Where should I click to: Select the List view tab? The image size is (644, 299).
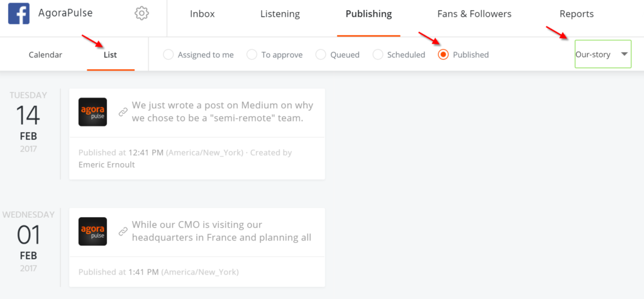(111, 55)
